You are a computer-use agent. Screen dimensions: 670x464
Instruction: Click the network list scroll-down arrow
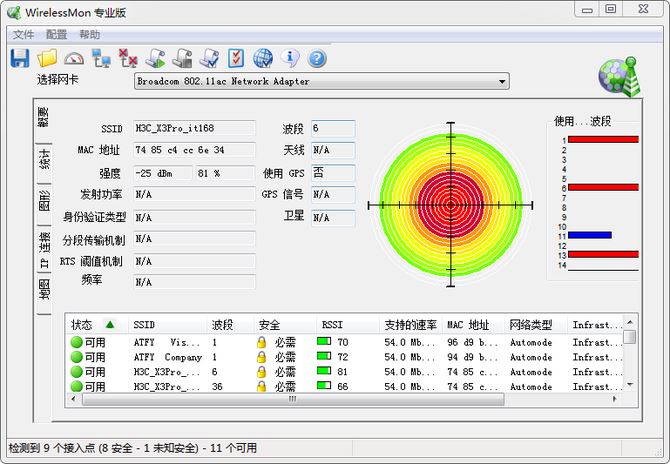pos(630,385)
